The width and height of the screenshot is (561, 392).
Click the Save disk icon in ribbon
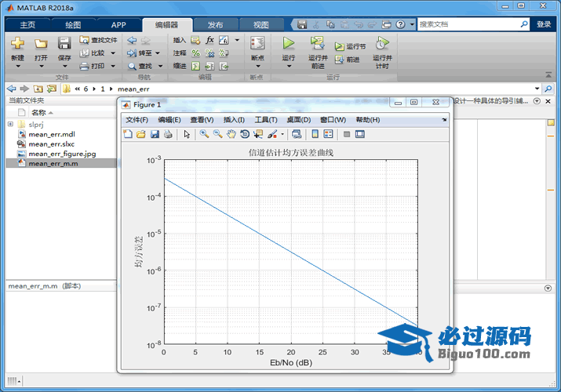pyautogui.click(x=64, y=44)
